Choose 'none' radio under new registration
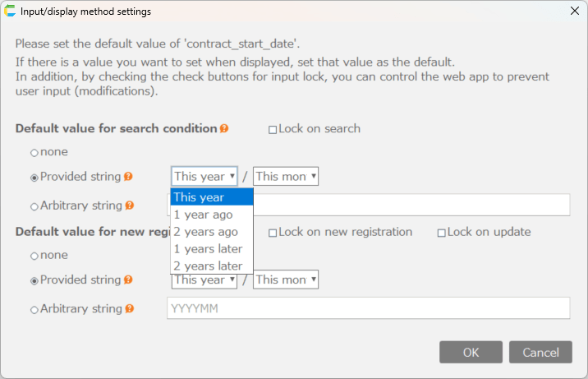588x379 pixels. click(x=34, y=256)
